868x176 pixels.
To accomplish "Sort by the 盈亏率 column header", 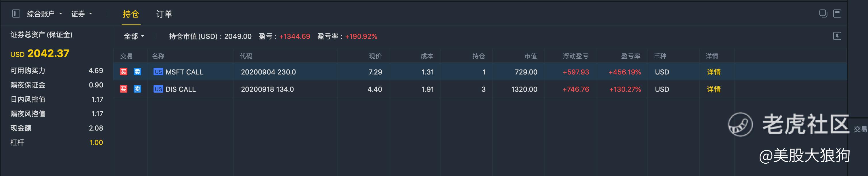I will click(631, 56).
